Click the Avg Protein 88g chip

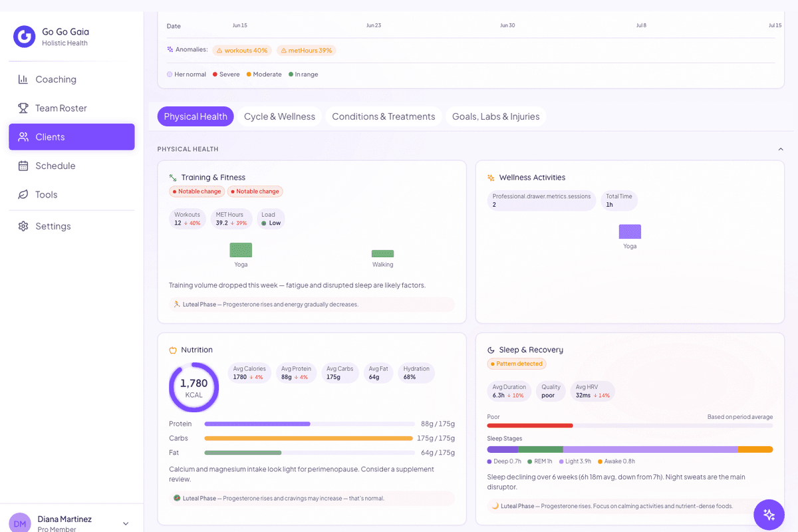coord(296,373)
